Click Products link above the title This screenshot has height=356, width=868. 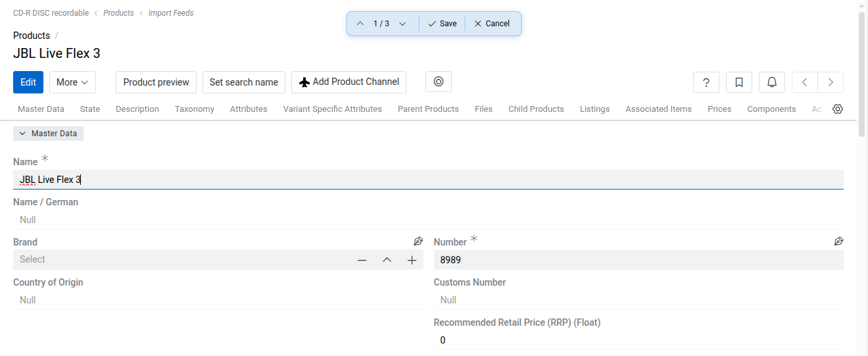coord(32,36)
